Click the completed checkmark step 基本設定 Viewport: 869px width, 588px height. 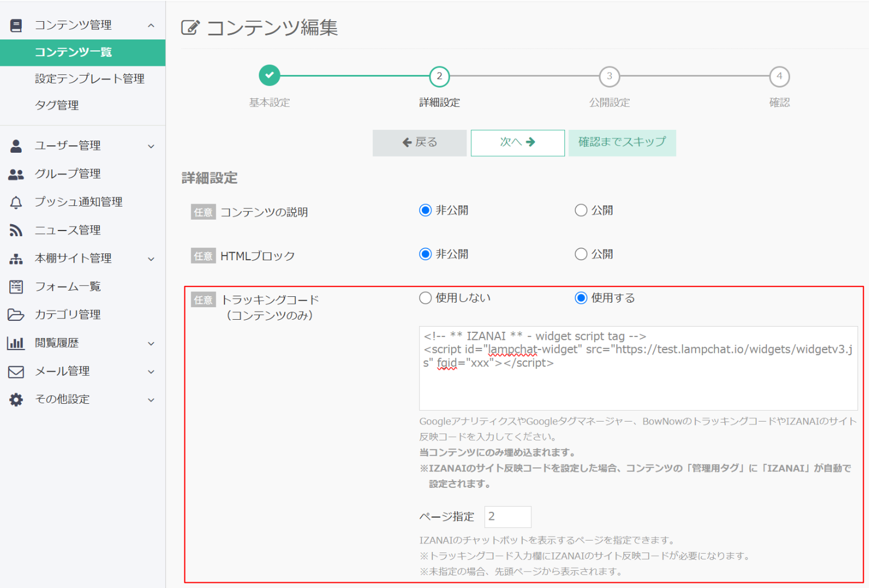pyautogui.click(x=269, y=75)
